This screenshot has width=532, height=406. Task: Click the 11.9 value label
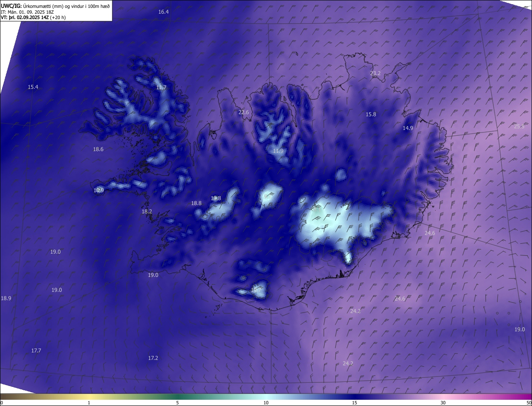pos(278,151)
